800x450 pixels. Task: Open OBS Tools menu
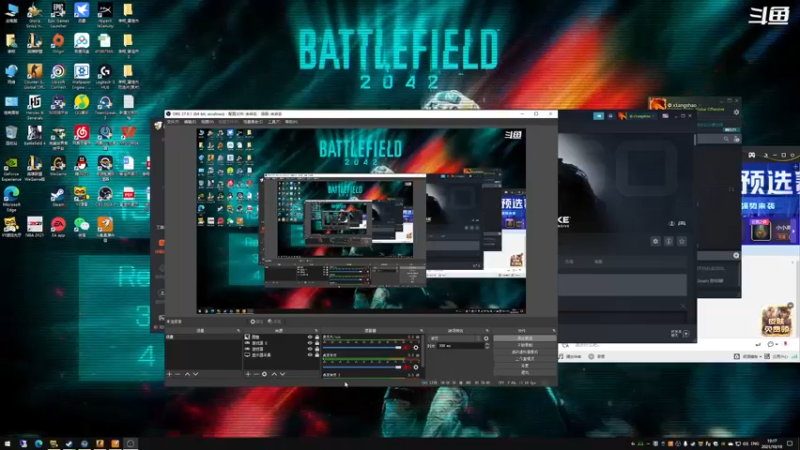point(274,122)
